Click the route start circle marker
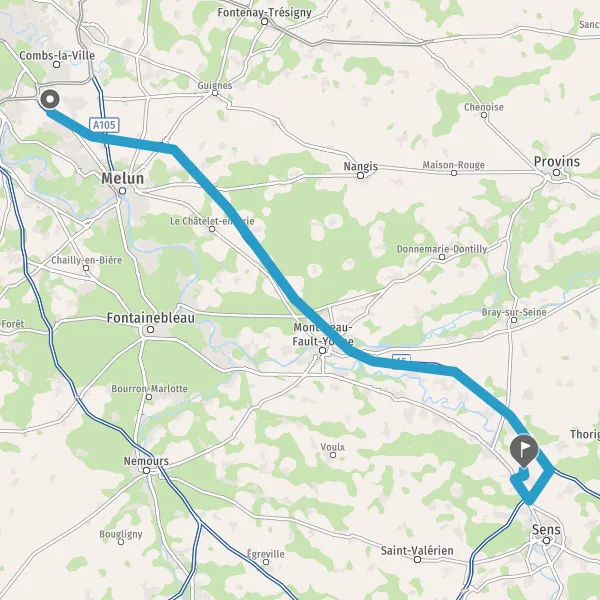 50,99
